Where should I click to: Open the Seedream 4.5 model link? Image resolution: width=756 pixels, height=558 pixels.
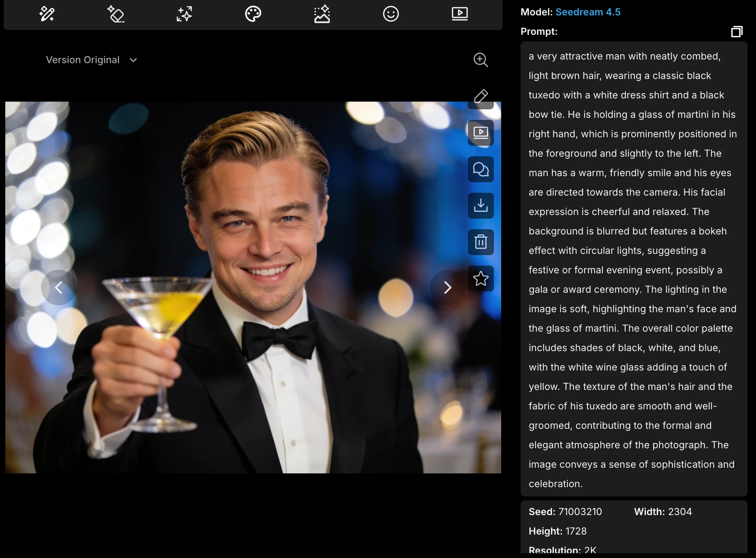tap(587, 12)
